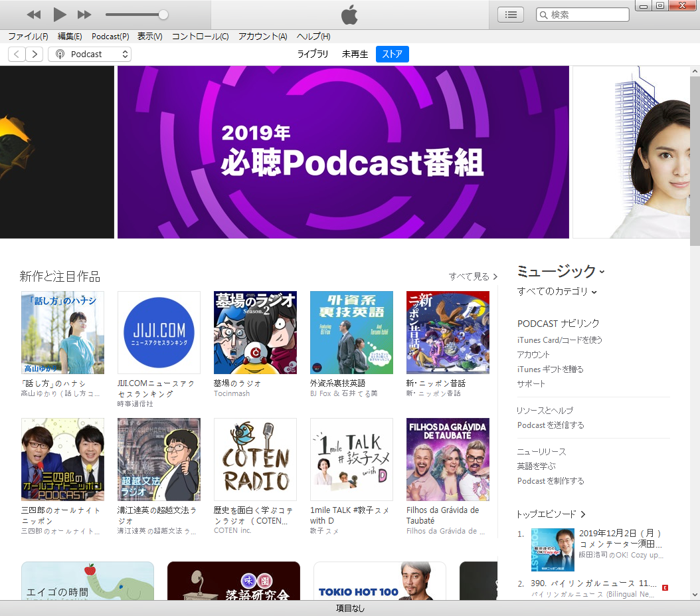The height and width of the screenshot is (616, 700).
Task: Open the JIJI.COM podcast artwork
Action: point(159,332)
